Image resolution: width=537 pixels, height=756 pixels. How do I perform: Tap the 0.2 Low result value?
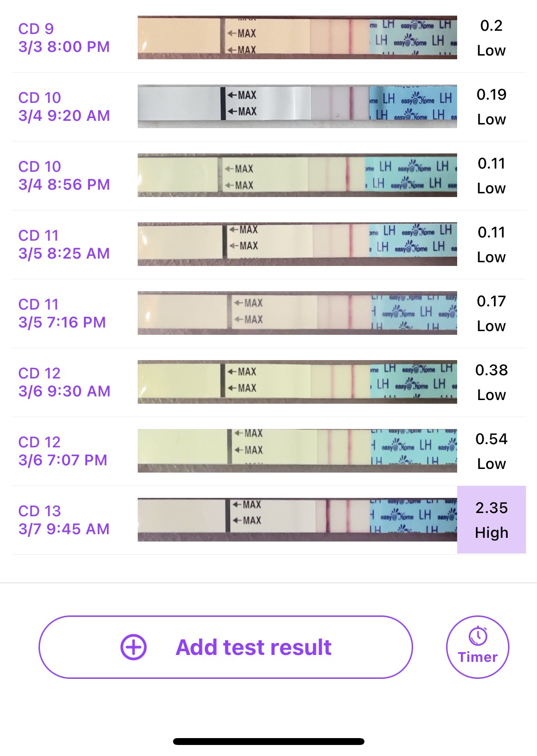click(x=492, y=38)
